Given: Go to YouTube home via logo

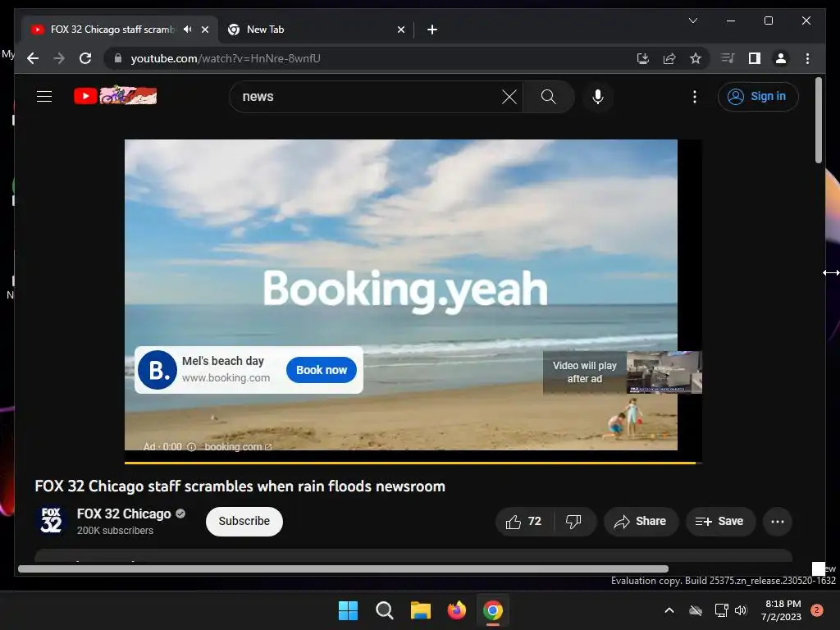Looking at the screenshot, I should [115, 96].
